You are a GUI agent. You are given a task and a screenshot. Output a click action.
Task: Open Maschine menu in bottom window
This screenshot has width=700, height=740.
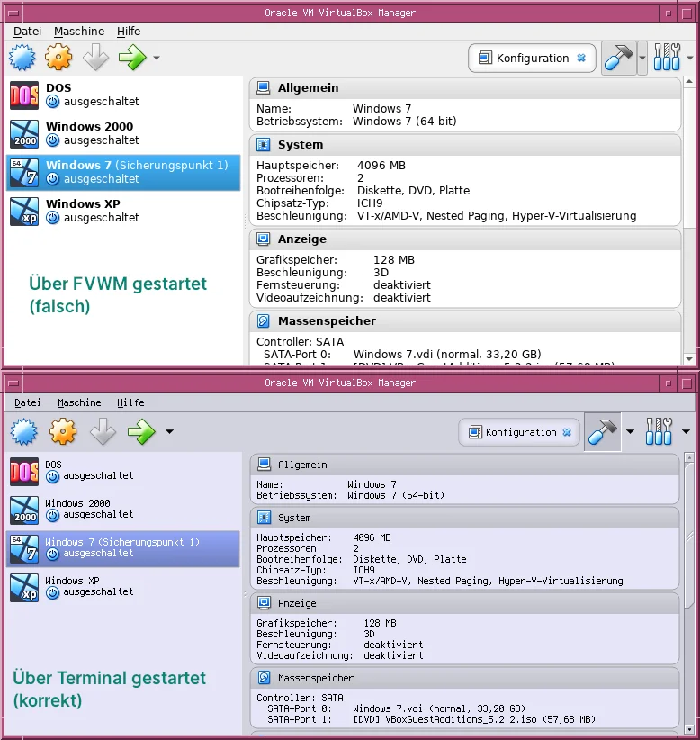click(79, 402)
